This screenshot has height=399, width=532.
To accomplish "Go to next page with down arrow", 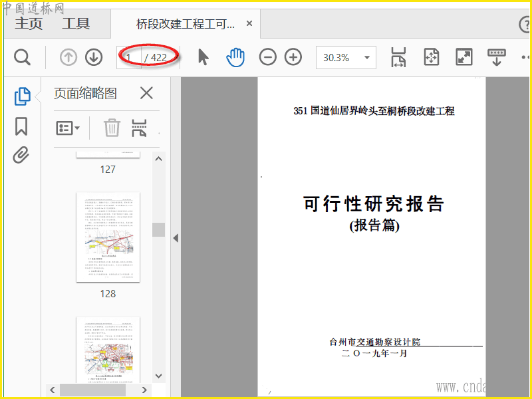I will (94, 57).
